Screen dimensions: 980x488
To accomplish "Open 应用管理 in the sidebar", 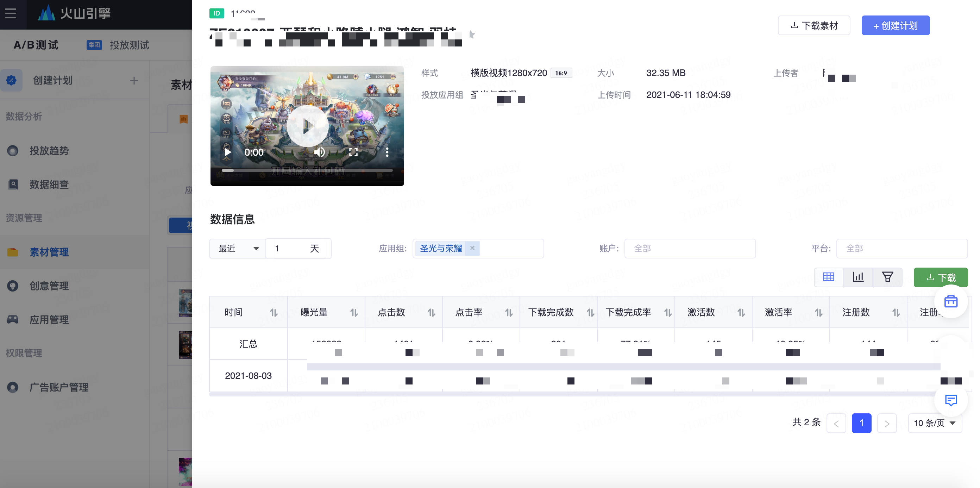I will pyautogui.click(x=49, y=320).
